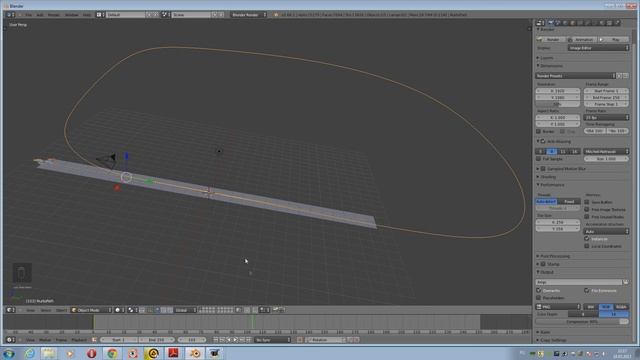
Task: Click the Start Frame field in Frame Range
Action: pos(606,91)
